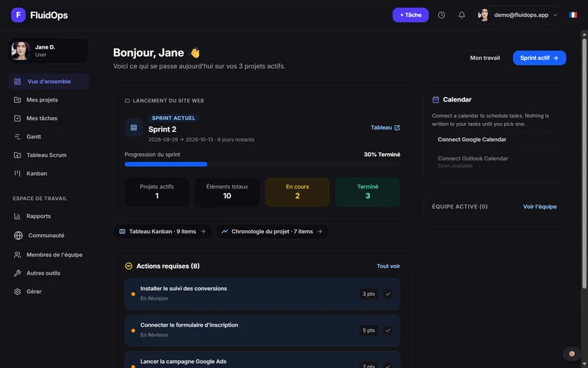The image size is (588, 368).
Task: Click the Vue d'ensemble grid icon
Action: [x=17, y=82]
